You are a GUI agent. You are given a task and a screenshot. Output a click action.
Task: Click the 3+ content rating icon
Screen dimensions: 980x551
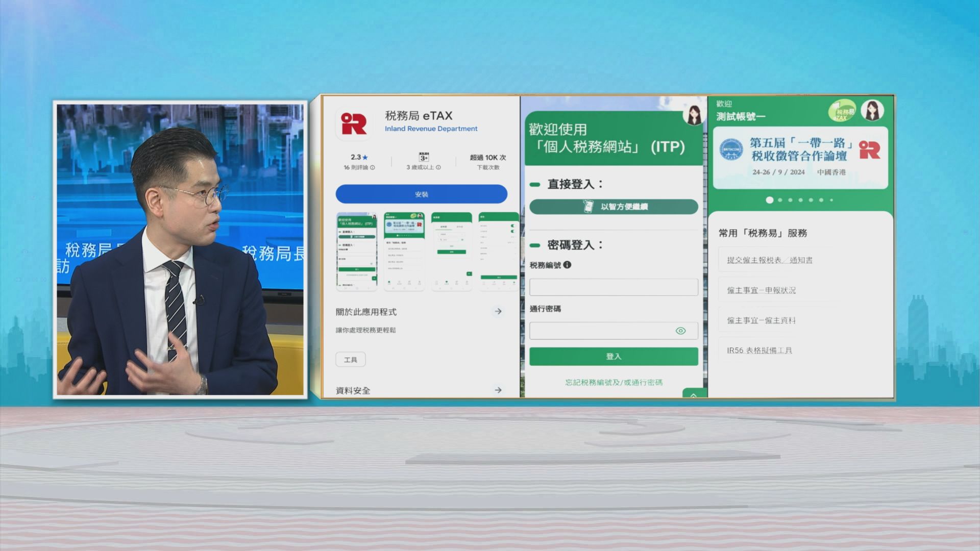click(424, 157)
